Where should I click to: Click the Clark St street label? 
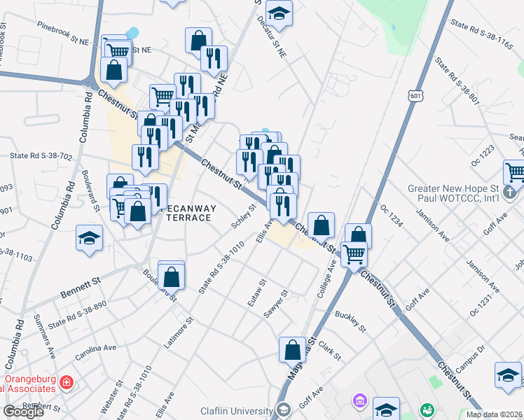click(x=329, y=351)
